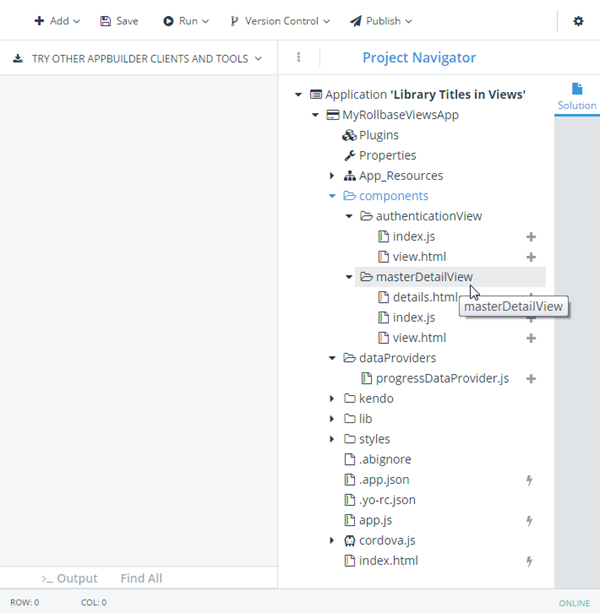This screenshot has width=600, height=613.
Task: Open the Publish dropdown
Action: [x=381, y=21]
